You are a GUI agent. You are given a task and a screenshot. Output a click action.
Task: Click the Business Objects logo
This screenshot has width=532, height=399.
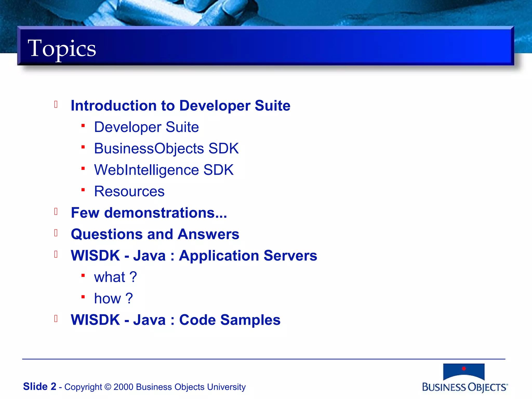coord(464,377)
